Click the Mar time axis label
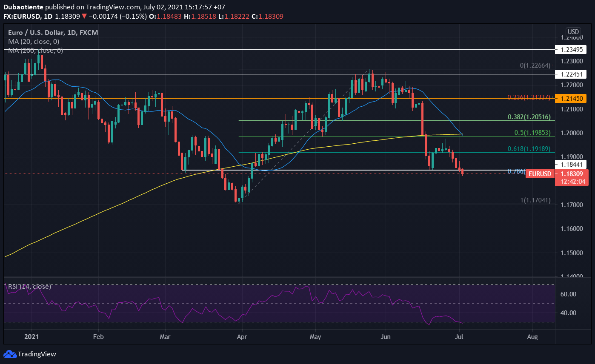 click(x=165, y=337)
